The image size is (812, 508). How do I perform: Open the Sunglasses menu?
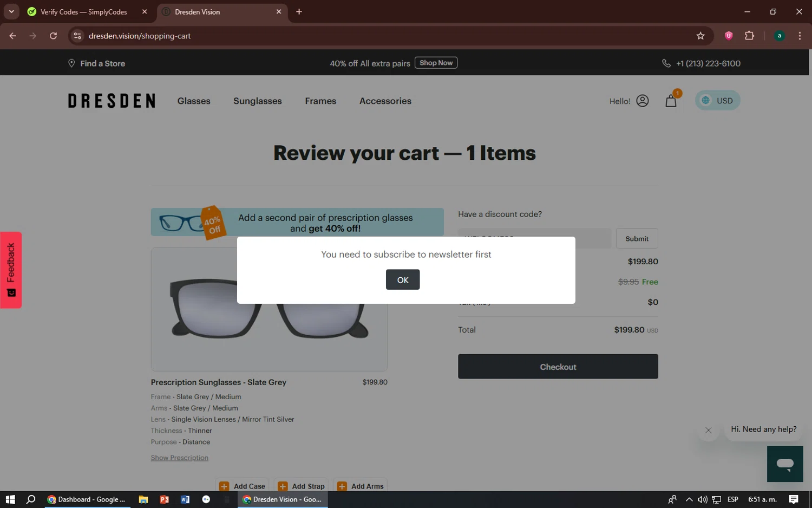tap(258, 101)
